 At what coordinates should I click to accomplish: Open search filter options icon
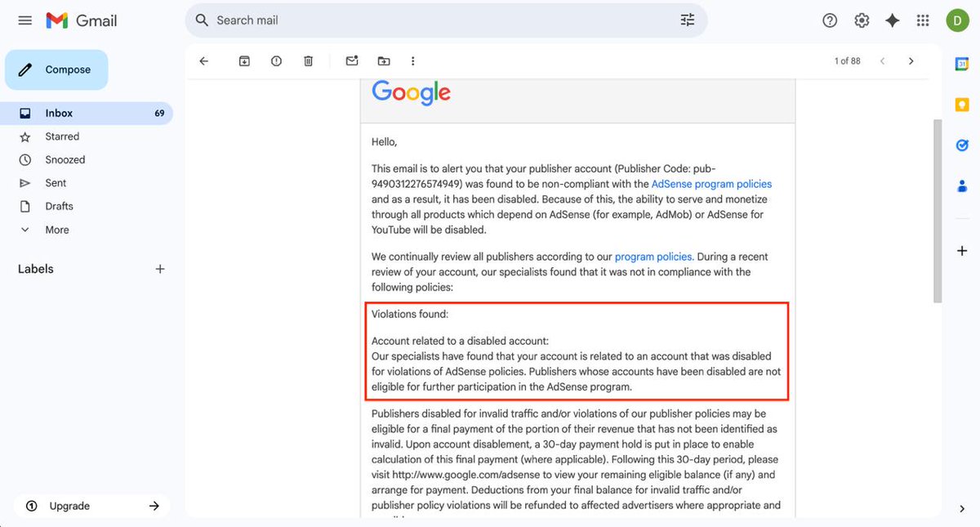coord(688,20)
